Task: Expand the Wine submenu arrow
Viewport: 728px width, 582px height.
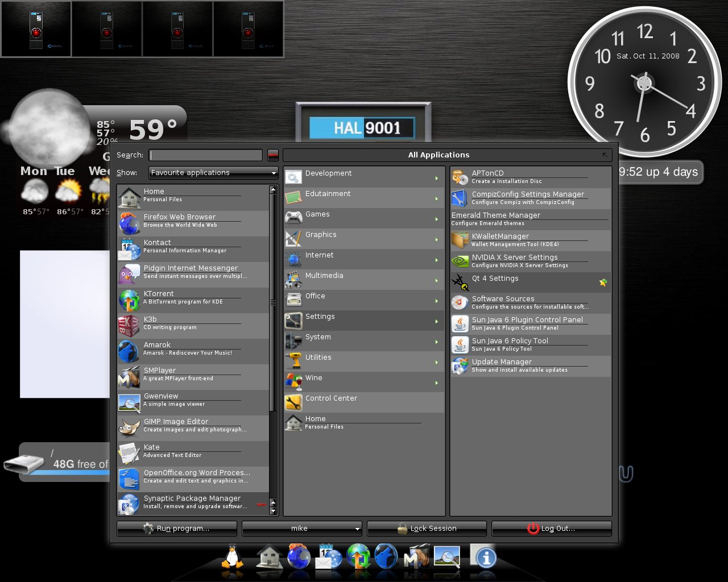Action: tap(437, 383)
